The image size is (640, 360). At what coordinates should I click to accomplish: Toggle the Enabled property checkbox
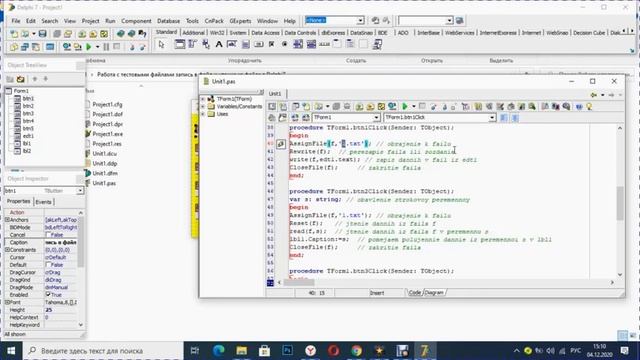48,294
